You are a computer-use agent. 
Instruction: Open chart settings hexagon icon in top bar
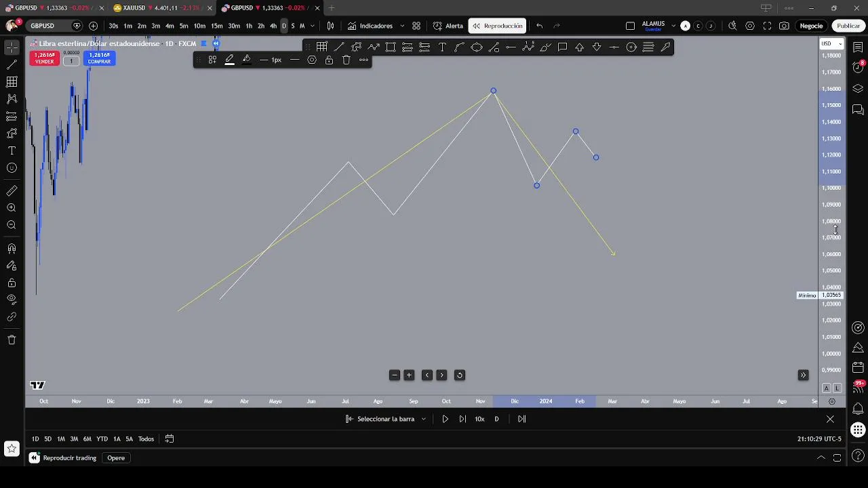point(750,26)
